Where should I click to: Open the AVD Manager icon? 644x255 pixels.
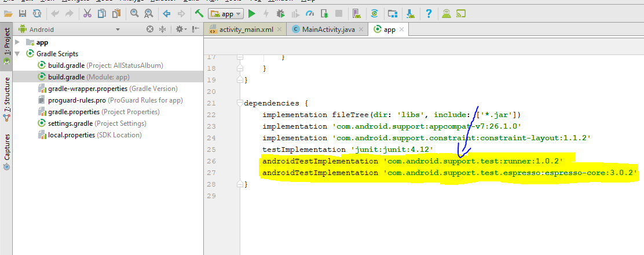tap(357, 13)
